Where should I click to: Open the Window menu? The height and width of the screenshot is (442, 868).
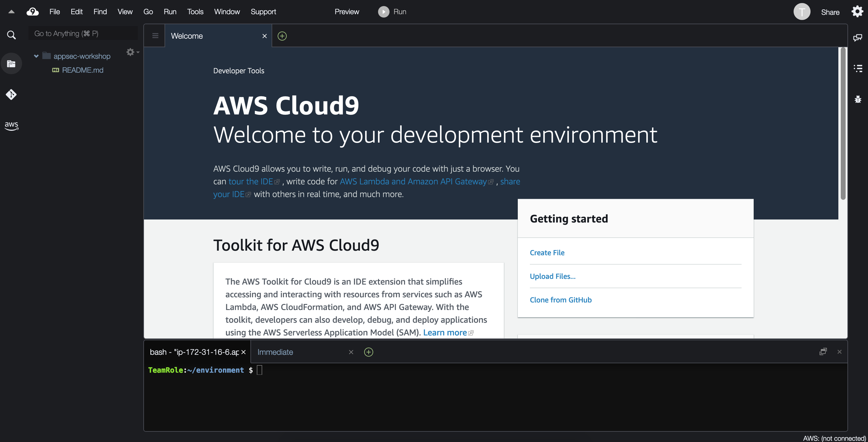[227, 12]
